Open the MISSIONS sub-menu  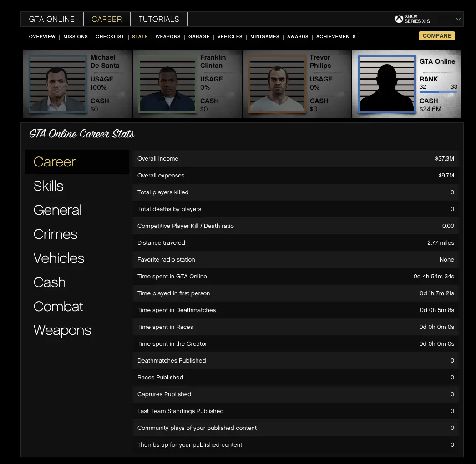pos(76,36)
